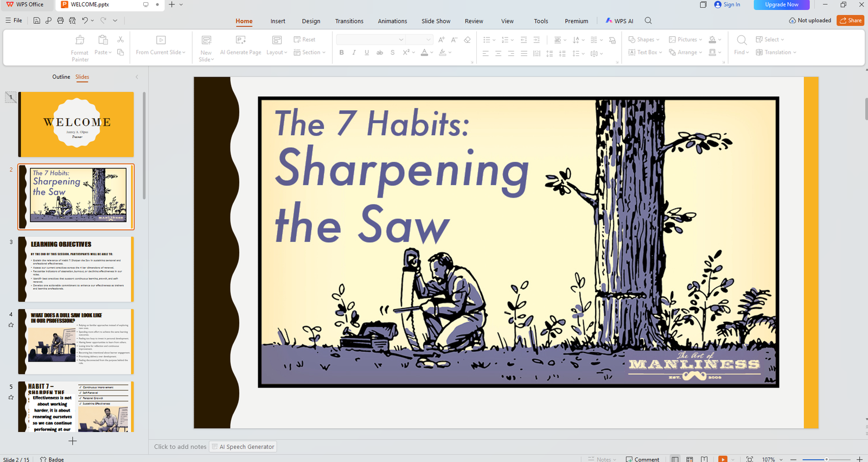Screen dimensions: 868x462
Task: Click the text highlight color button
Action: coord(443,53)
